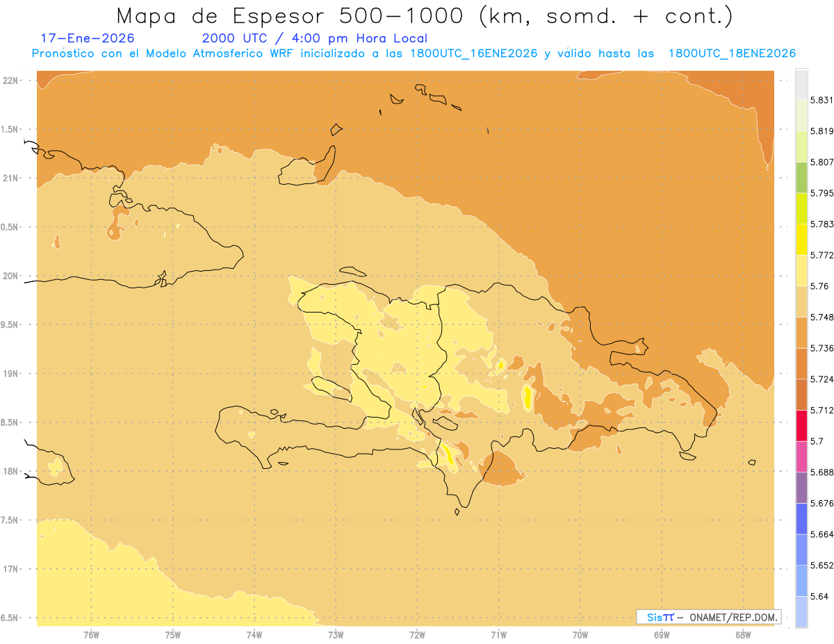Screen dimensions: 834x644
Task: Select the red legend band between 5.7 and 5.712
Action: pos(801,425)
